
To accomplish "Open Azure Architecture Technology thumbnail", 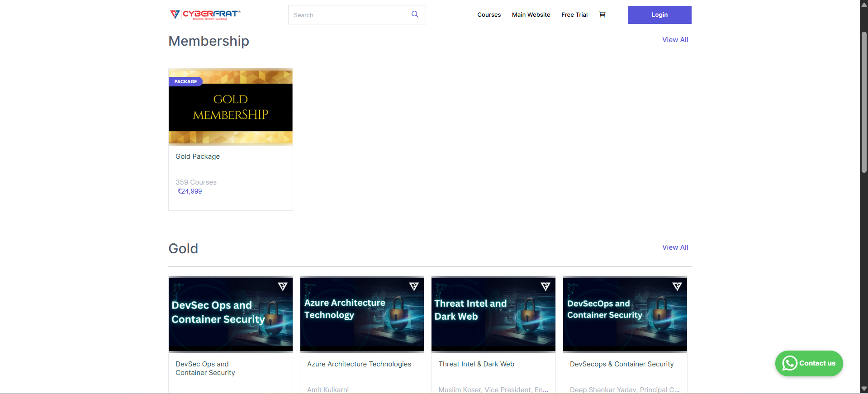I will (362, 314).
